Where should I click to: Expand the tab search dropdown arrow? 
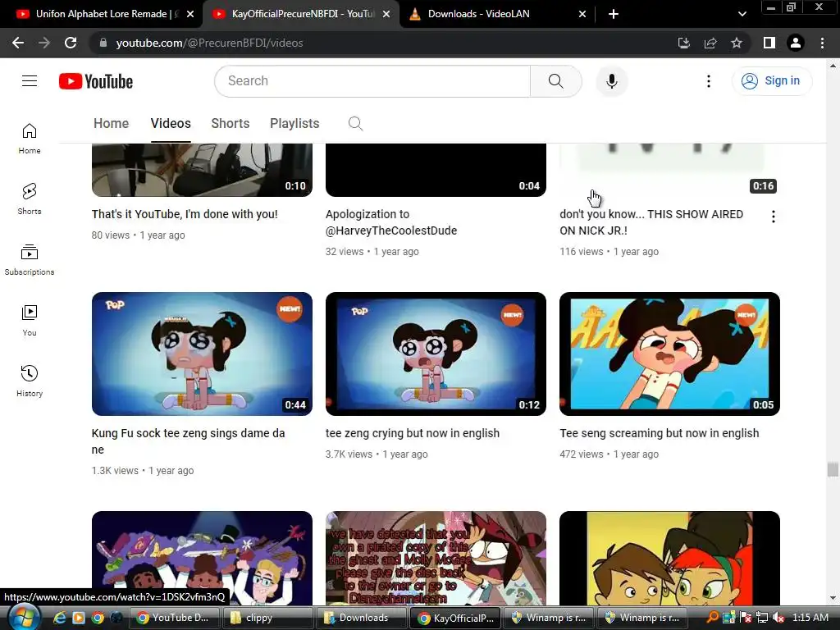(742, 14)
